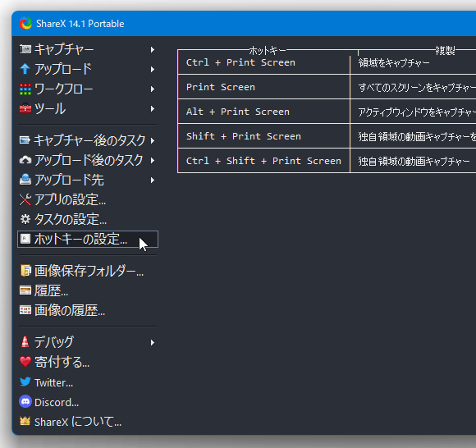Expand the ワークフロー submenu arrow
The image size is (476, 448).
tap(153, 89)
